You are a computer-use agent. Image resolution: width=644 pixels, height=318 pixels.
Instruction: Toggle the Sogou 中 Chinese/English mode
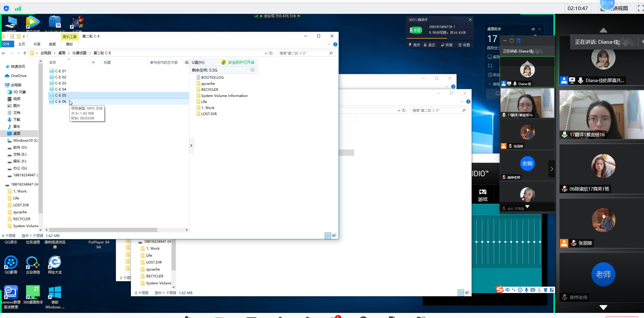[507, 290]
